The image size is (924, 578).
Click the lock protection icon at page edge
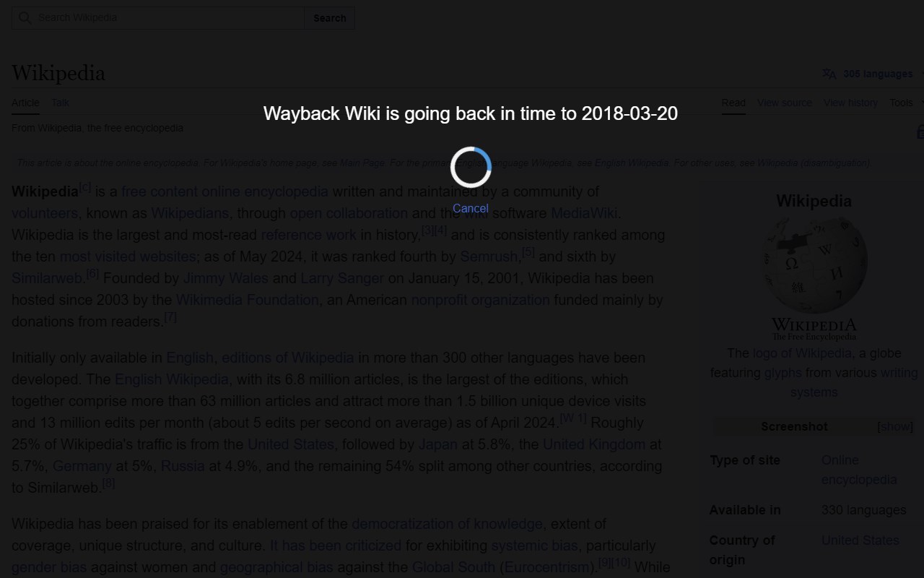(x=920, y=131)
